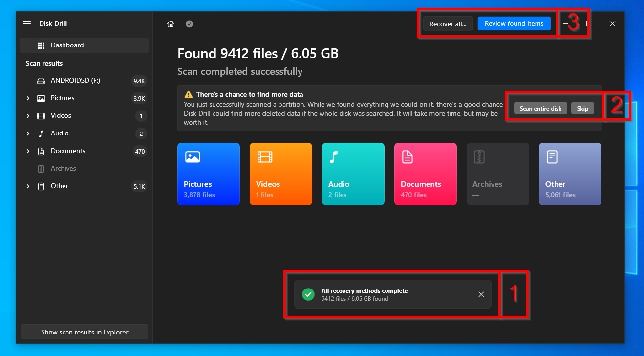Screen dimensions: 644x356
Task: Expand the Audio tree item
Action: click(x=28, y=133)
